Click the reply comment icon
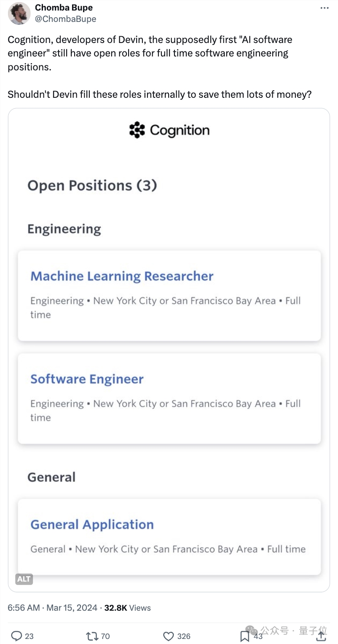This screenshot has width=338, height=644. coord(16,636)
